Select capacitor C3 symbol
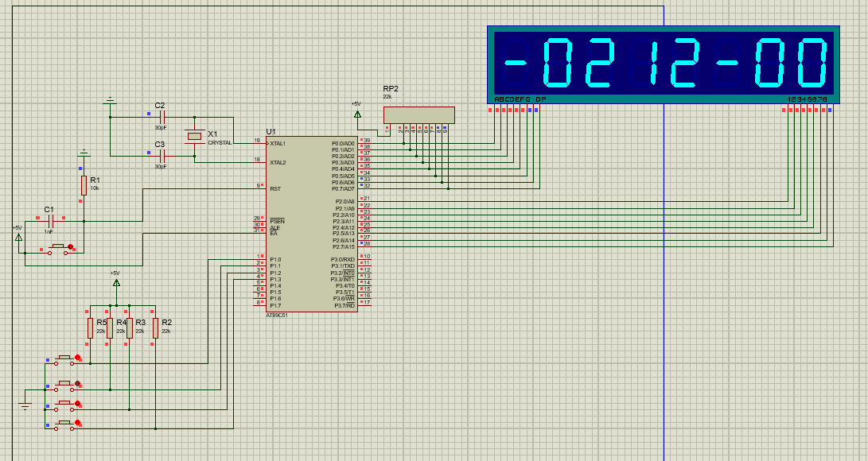This screenshot has height=461, width=868. pos(162,157)
